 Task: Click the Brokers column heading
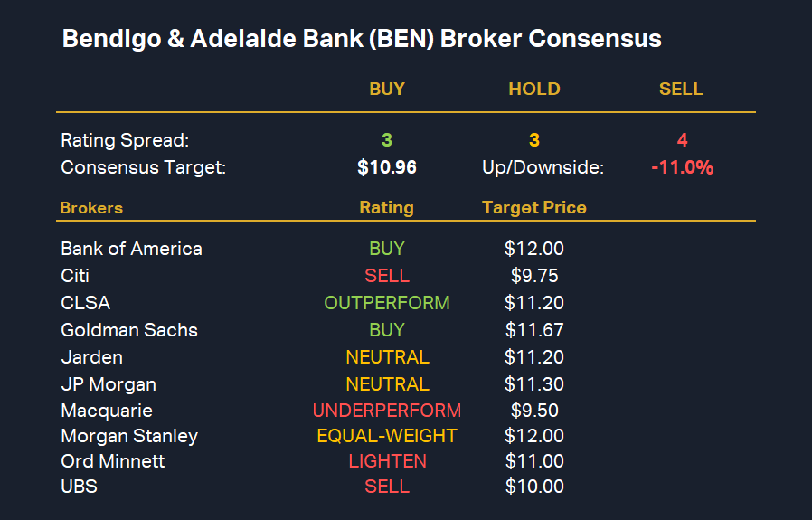[x=91, y=208]
